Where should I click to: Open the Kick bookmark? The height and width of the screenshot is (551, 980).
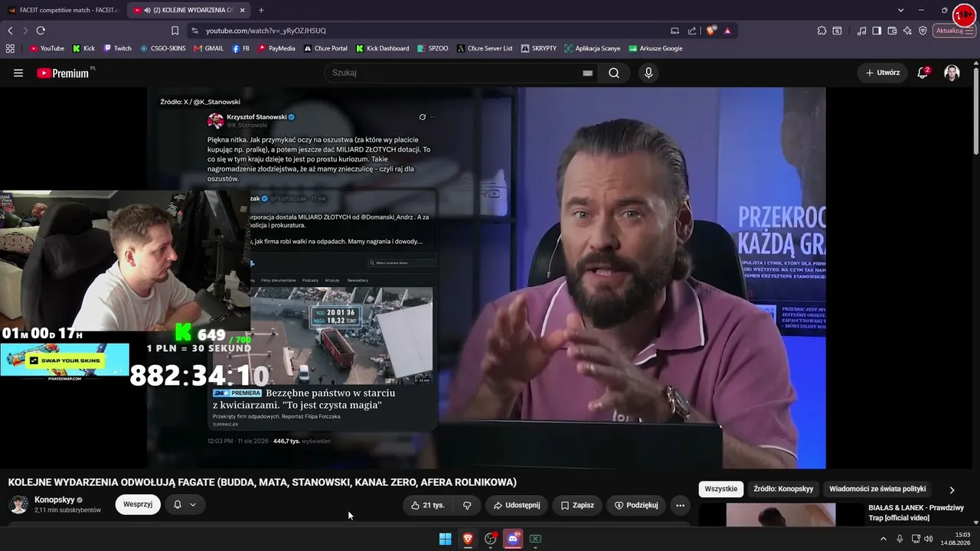click(83, 48)
